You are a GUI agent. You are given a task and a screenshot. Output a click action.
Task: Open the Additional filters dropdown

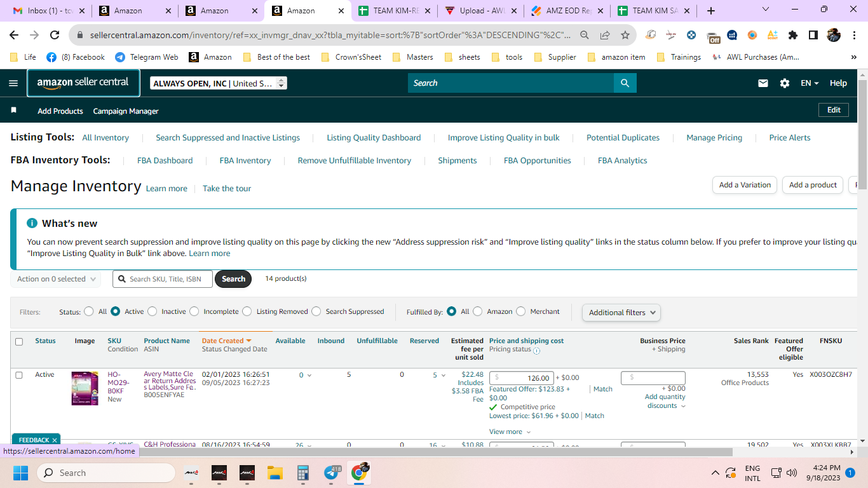click(x=621, y=313)
